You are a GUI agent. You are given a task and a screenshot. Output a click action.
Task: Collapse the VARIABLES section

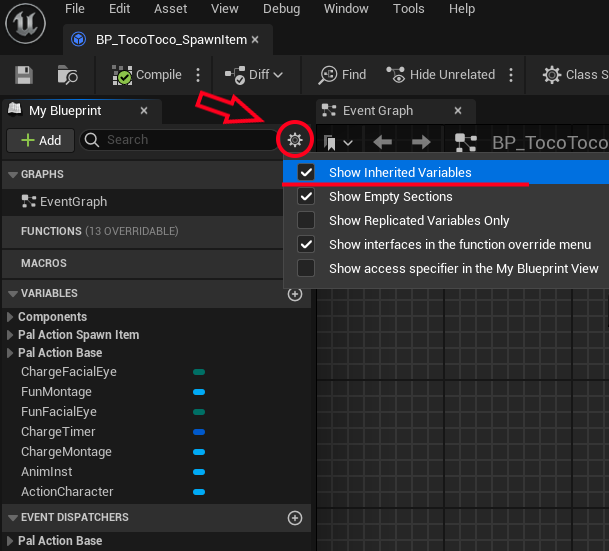[x=13, y=293]
